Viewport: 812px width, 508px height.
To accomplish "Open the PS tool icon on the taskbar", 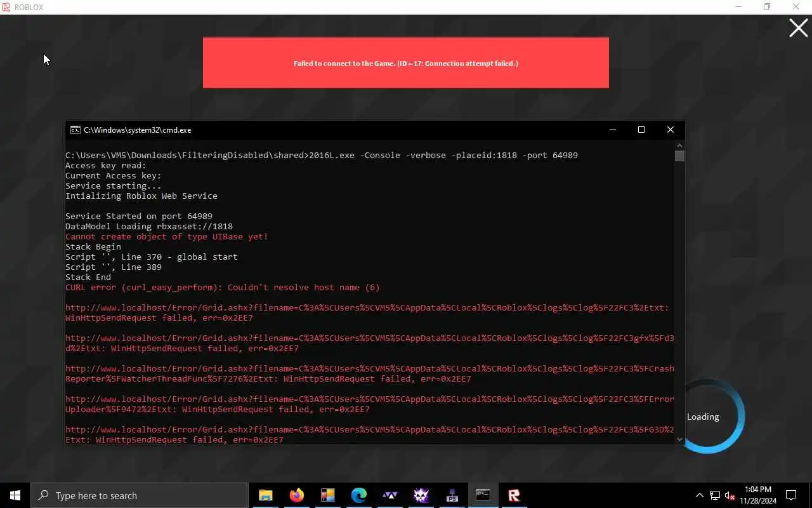I will coord(452,495).
